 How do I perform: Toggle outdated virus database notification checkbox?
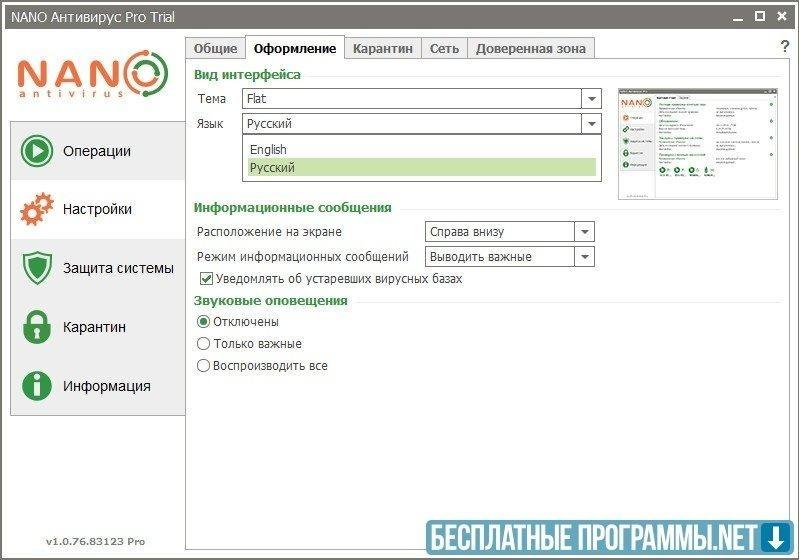[207, 279]
